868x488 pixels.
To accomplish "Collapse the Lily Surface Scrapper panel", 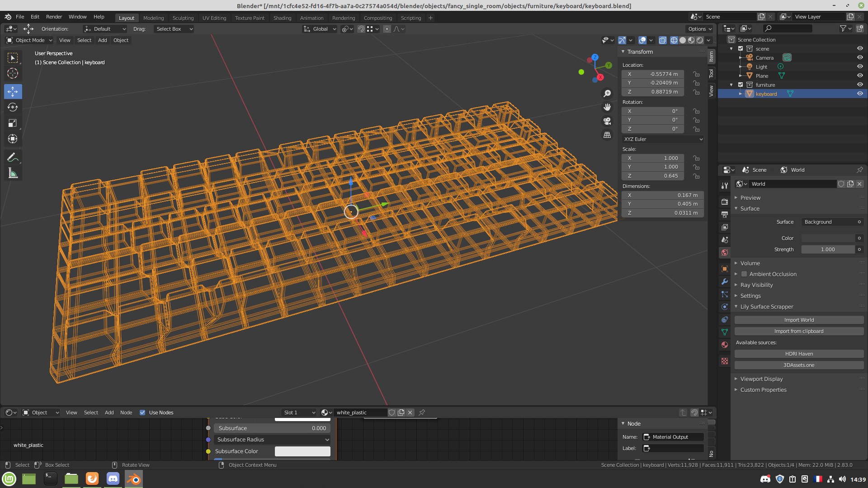I will tap(766, 307).
